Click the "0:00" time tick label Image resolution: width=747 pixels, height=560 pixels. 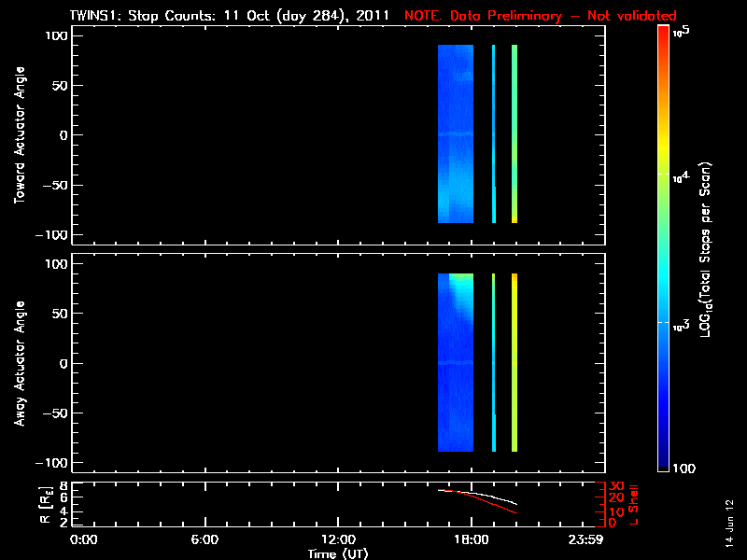click(84, 540)
